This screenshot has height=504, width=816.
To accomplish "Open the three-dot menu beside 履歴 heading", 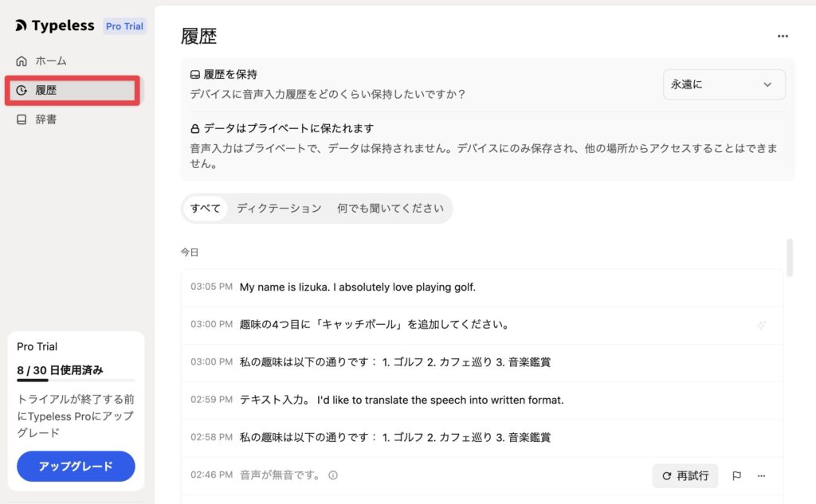I will pyautogui.click(x=783, y=36).
